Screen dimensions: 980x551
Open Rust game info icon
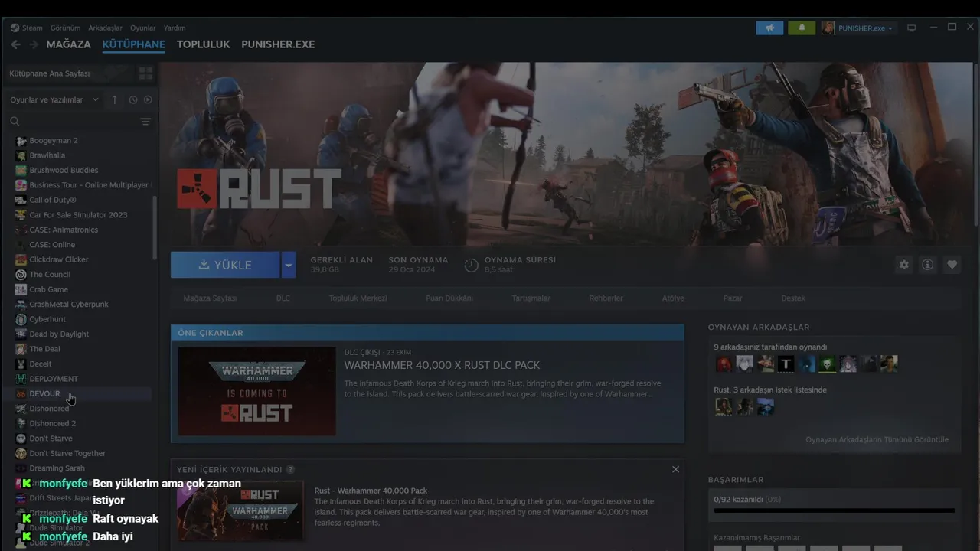point(927,265)
